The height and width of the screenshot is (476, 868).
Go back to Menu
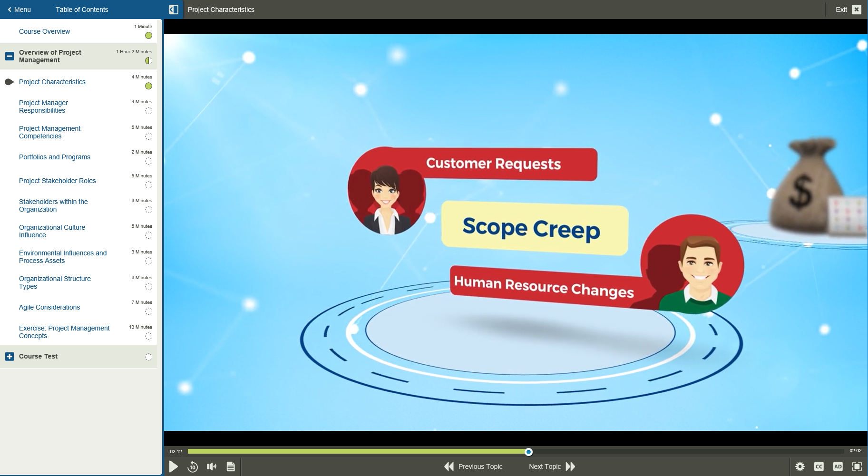pyautogui.click(x=20, y=10)
